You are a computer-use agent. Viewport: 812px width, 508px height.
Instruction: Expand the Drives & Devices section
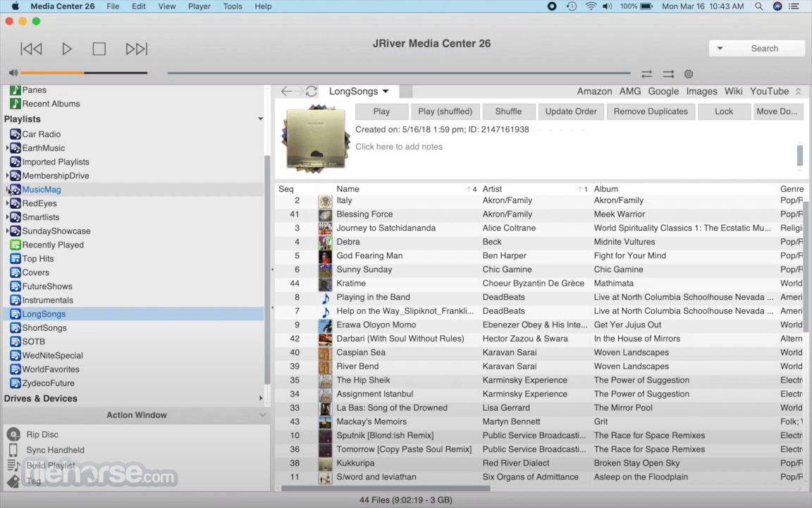[x=261, y=398]
